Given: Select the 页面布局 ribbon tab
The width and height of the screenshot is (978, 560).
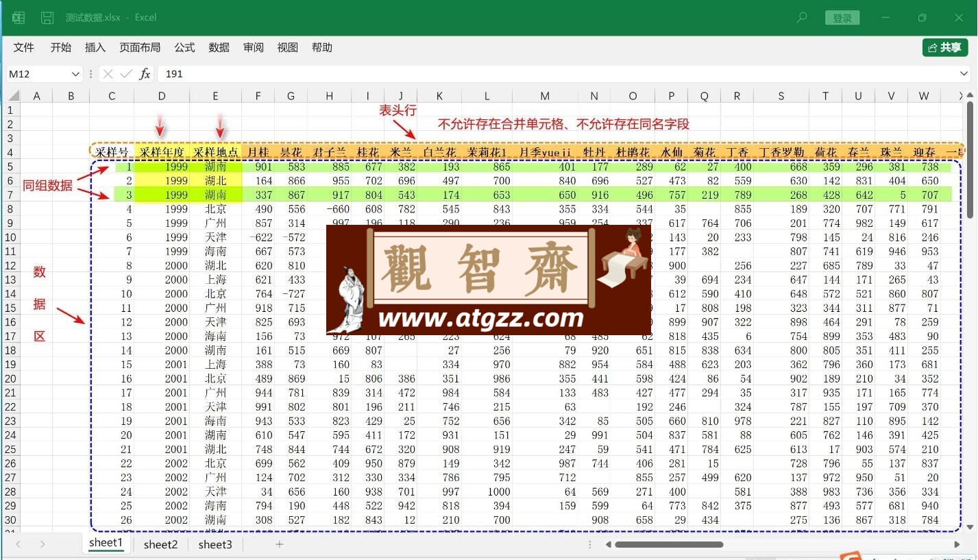Looking at the screenshot, I should click(140, 47).
